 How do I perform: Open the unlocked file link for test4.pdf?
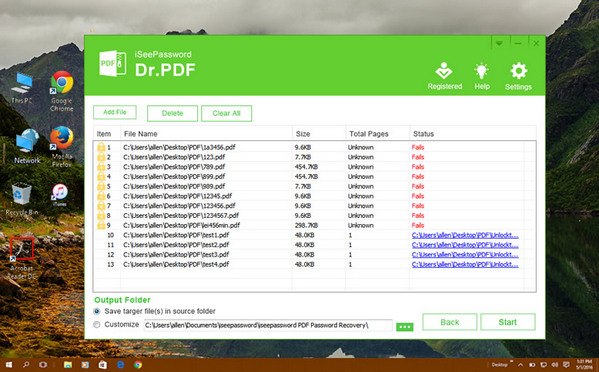pyautogui.click(x=465, y=264)
